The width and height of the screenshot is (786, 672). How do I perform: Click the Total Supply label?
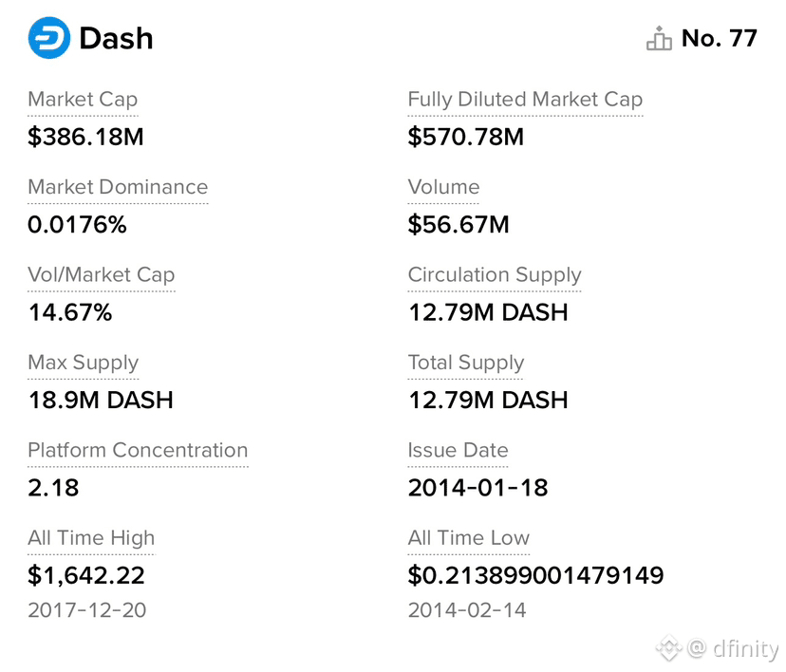[x=466, y=363]
